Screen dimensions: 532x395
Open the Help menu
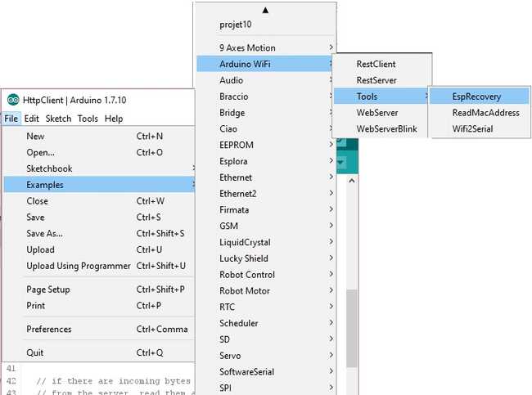pyautogui.click(x=114, y=119)
